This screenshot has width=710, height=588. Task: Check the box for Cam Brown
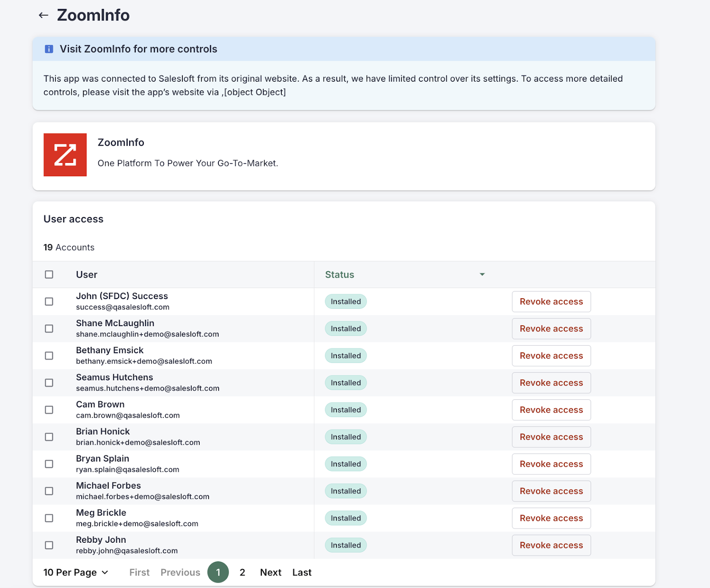(x=49, y=410)
